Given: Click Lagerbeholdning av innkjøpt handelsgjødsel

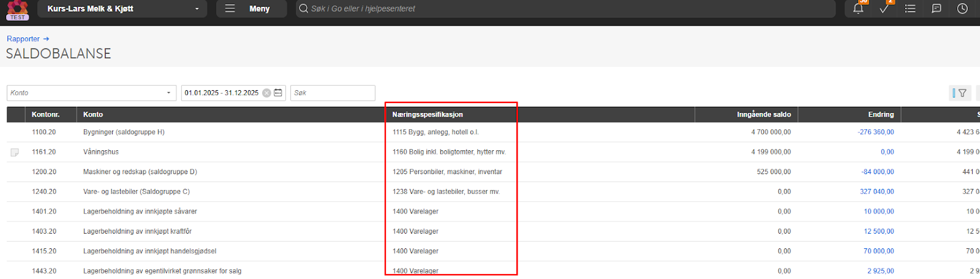Looking at the screenshot, I should 149,251.
